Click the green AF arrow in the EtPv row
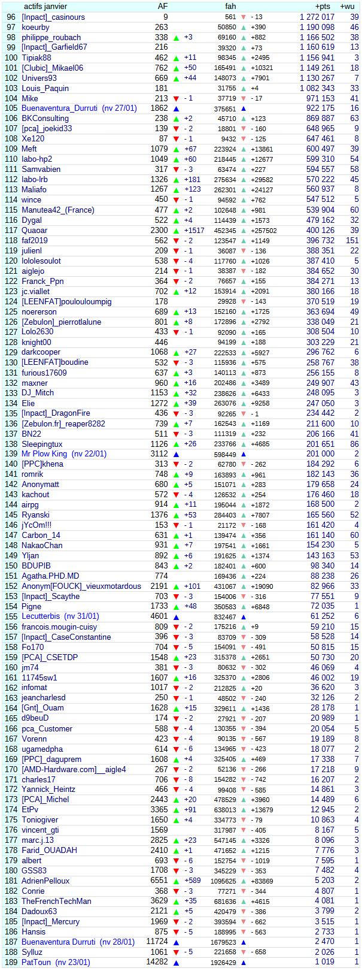The image size is (362, 980). (x=176, y=810)
